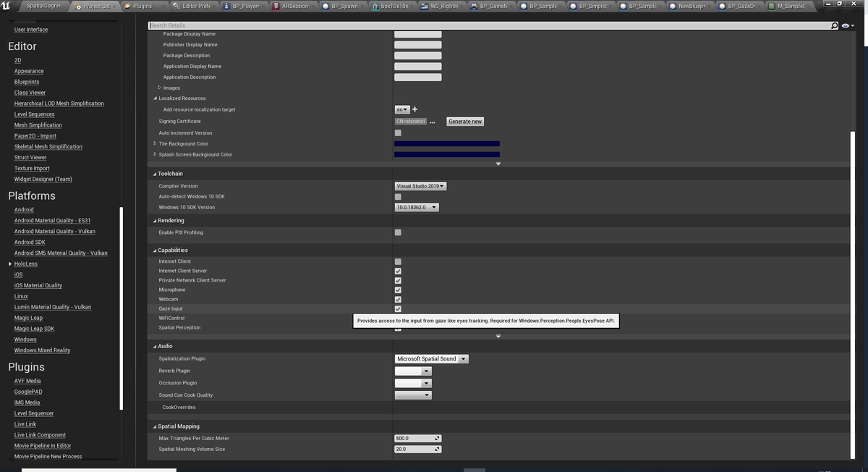Image resolution: width=868 pixels, height=472 pixels.
Task: Collapse the Toolchain section
Action: click(x=155, y=174)
